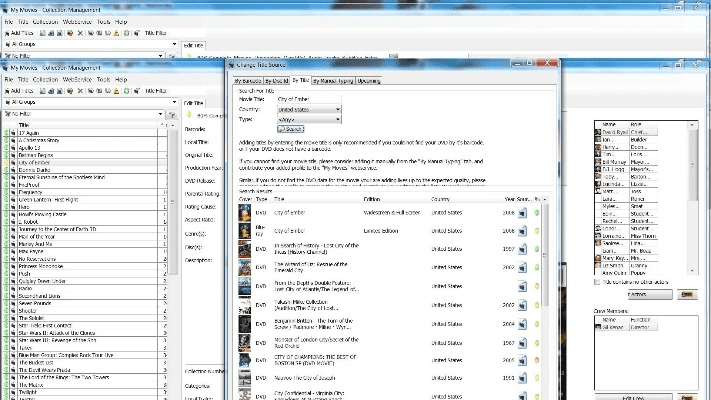Image resolution: width=711 pixels, height=400 pixels.
Task: Click the City of Ember DVD cover thumbnail
Action: [x=245, y=213]
